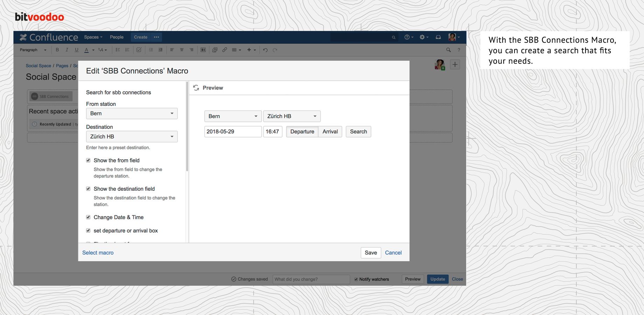Insert a link

pos(224,50)
